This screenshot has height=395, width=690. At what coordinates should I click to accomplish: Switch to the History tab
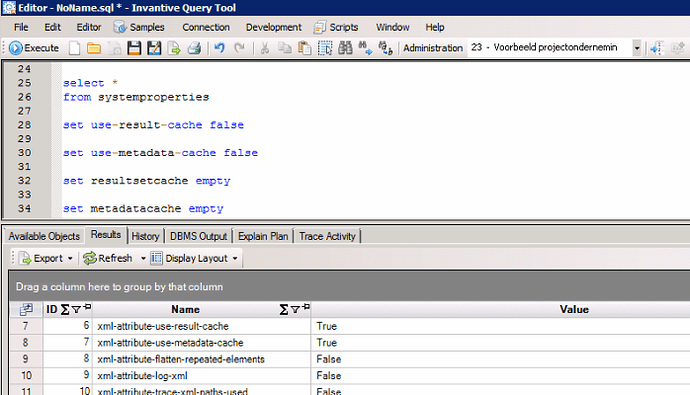[x=145, y=236]
